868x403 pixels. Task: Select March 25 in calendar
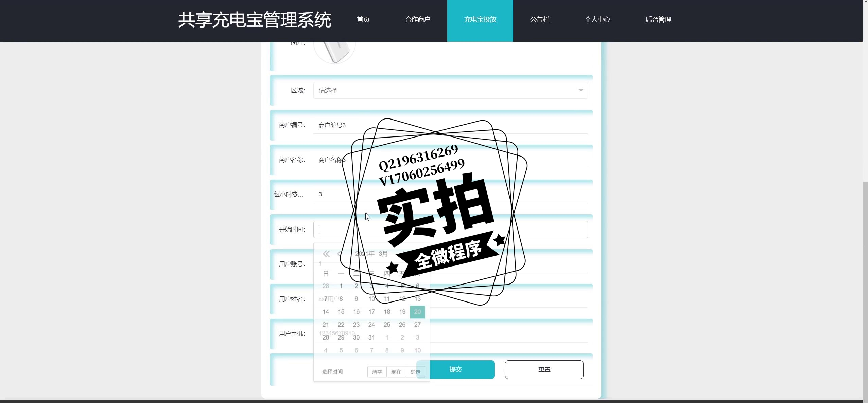click(x=387, y=325)
